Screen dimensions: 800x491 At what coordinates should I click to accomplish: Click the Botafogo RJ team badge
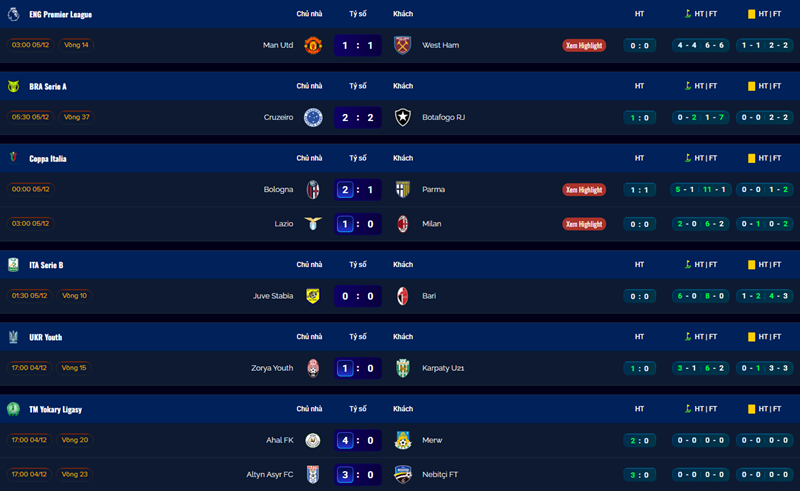point(403,117)
